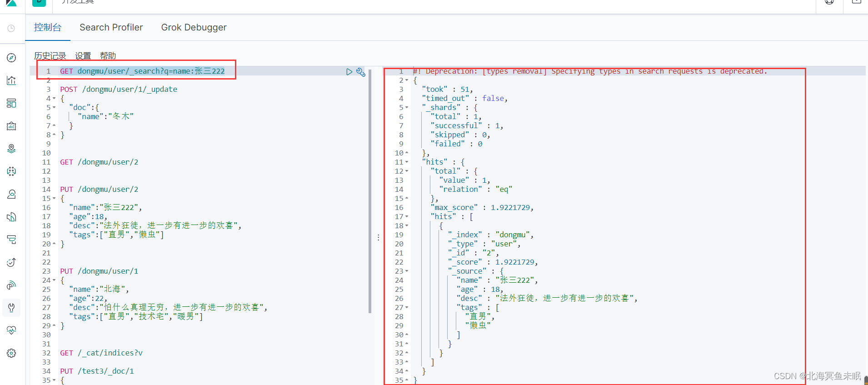Collapse the PUT /dongmu/user/2 body at line 15

click(x=54, y=199)
